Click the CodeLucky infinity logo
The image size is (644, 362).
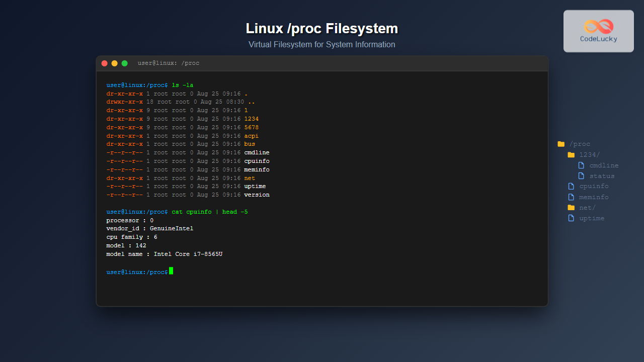point(599,27)
